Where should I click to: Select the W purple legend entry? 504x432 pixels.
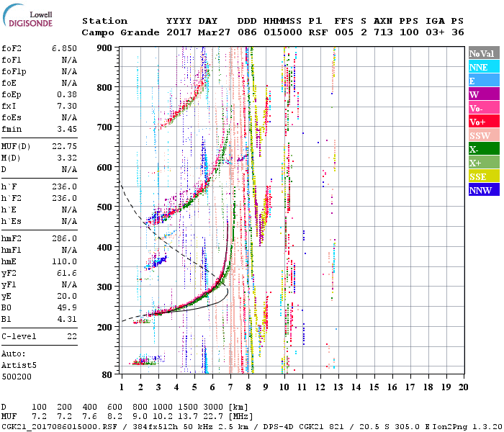[x=484, y=94]
